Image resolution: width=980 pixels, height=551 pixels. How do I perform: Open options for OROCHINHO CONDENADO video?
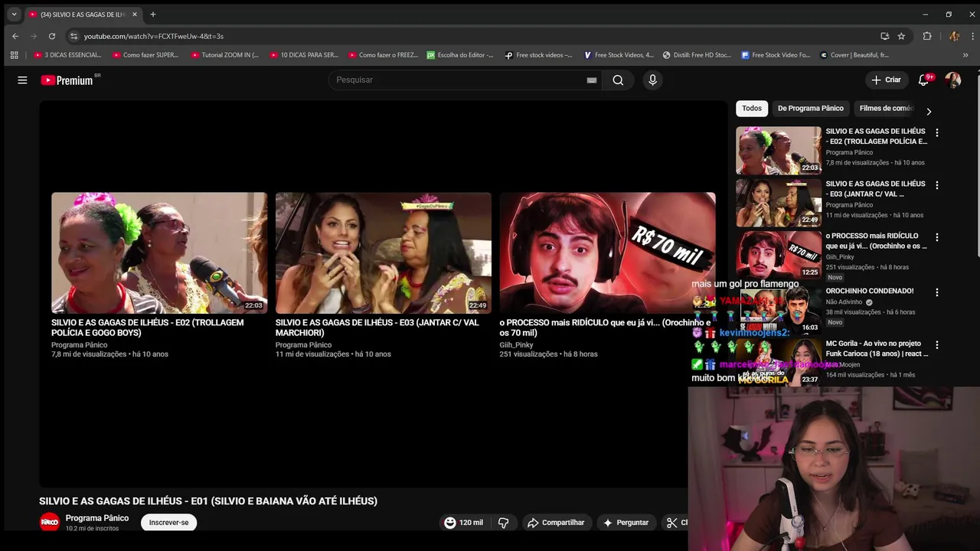pos(936,292)
